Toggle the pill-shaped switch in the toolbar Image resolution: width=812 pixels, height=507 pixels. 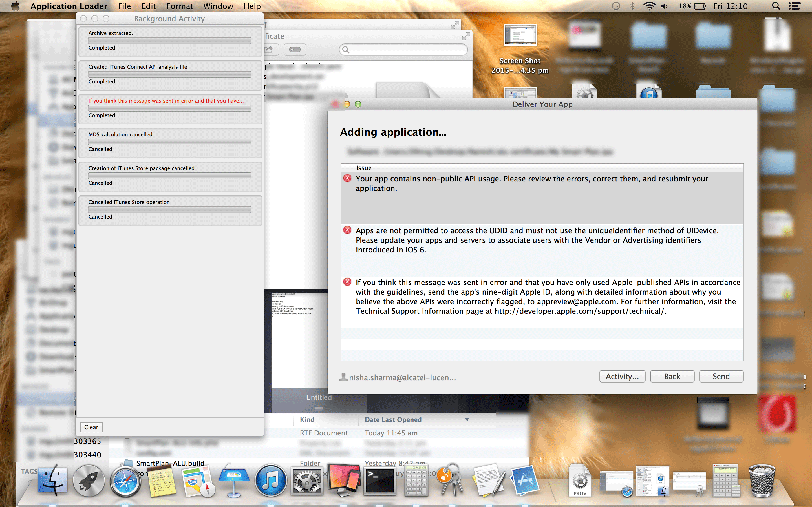[295, 50]
